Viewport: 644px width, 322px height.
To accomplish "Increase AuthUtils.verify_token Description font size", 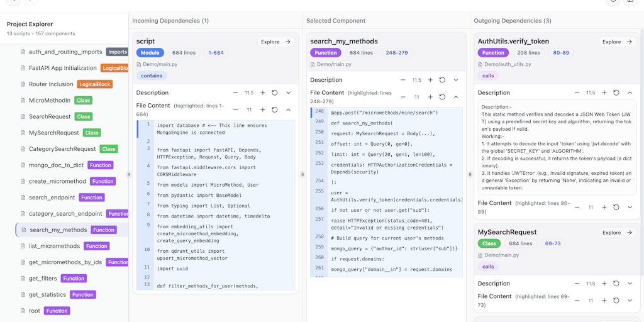I will (604, 92).
